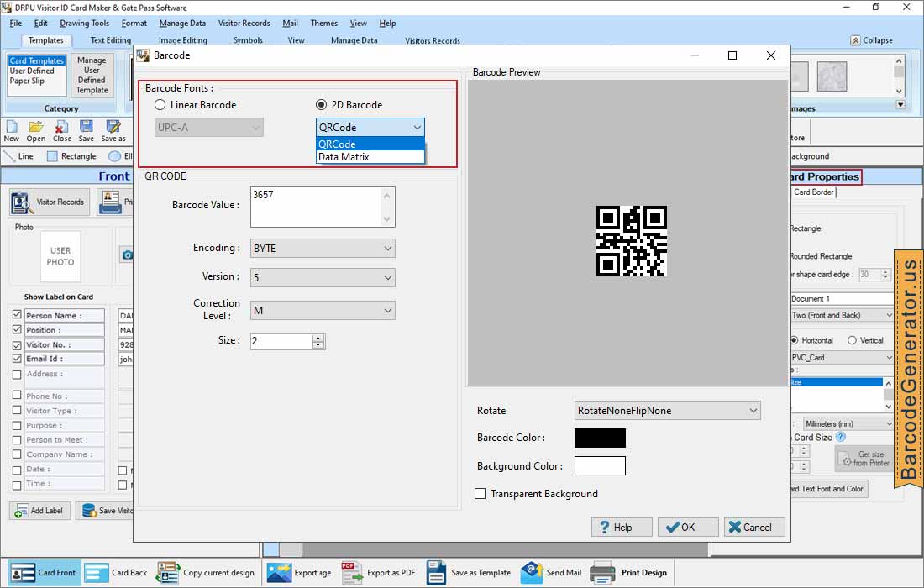Select the Horizontal orientation radio button
Image resolution: width=924 pixels, height=588 pixels.
point(795,340)
